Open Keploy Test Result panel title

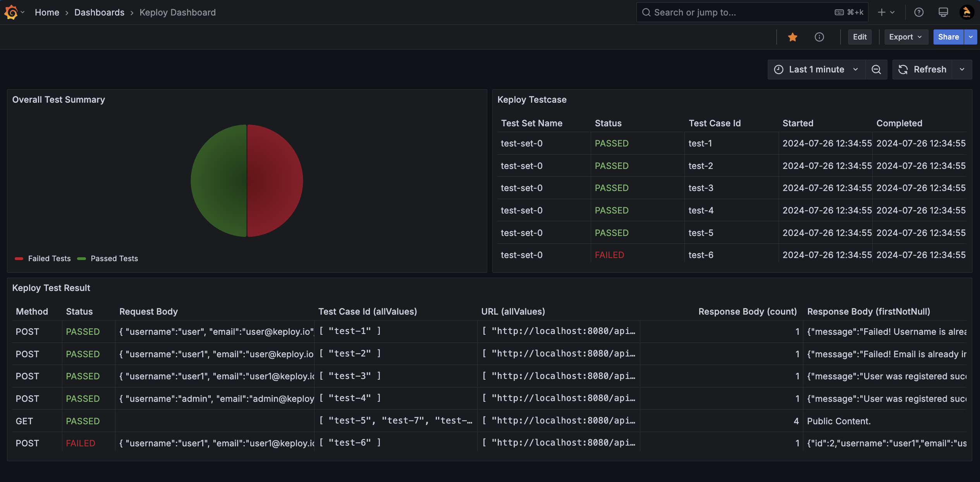[x=51, y=288]
